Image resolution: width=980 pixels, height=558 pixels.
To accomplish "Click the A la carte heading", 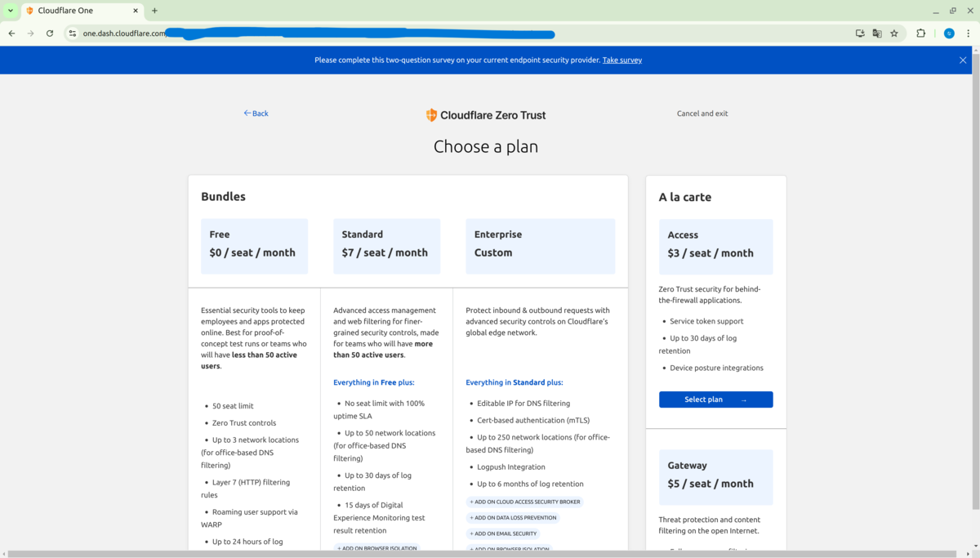I will click(x=684, y=197).
